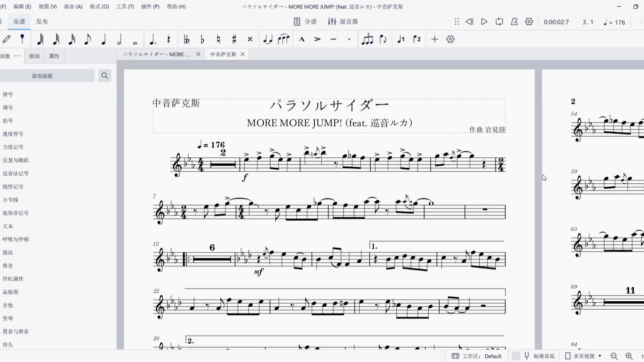Expand the 运音法记号 palette
Viewport: 644px width, 362px height.
click(x=16, y=174)
